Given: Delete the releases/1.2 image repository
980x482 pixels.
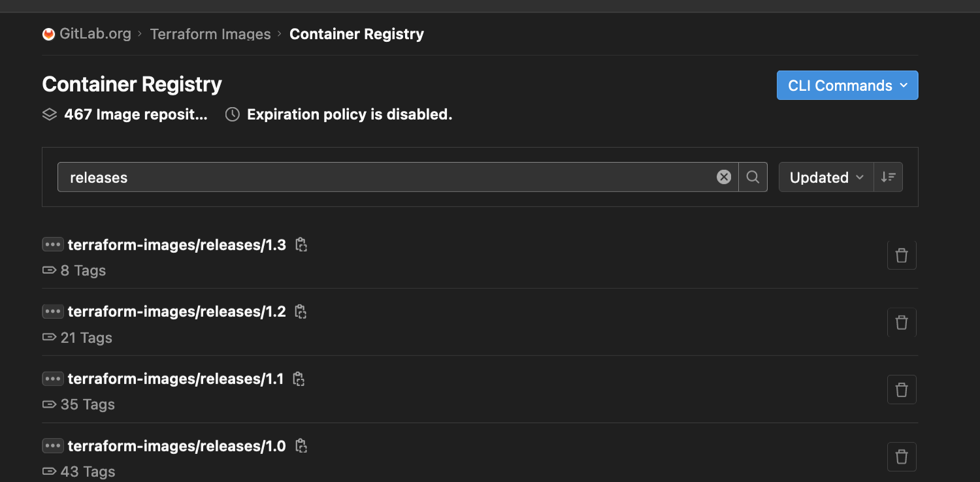Looking at the screenshot, I should [x=902, y=322].
